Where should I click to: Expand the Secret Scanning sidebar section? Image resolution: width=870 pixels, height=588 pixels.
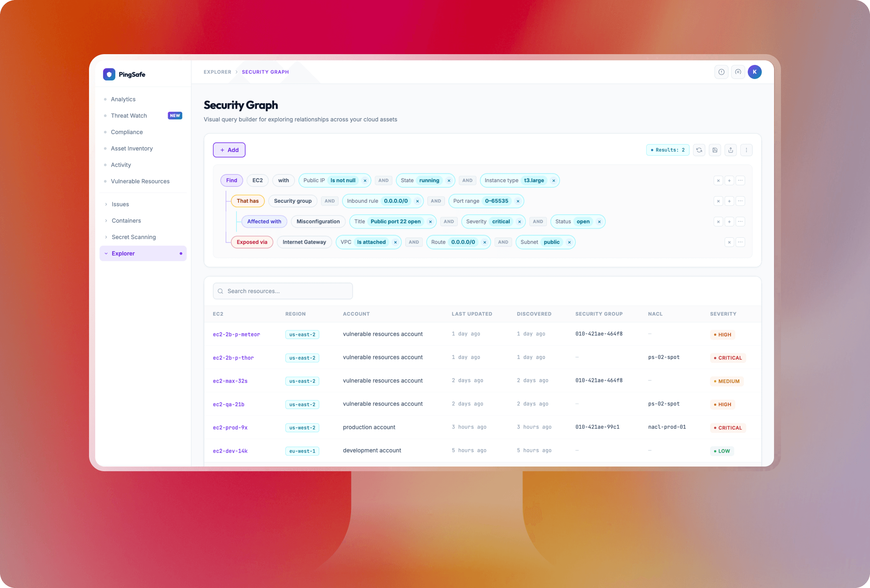click(143, 237)
